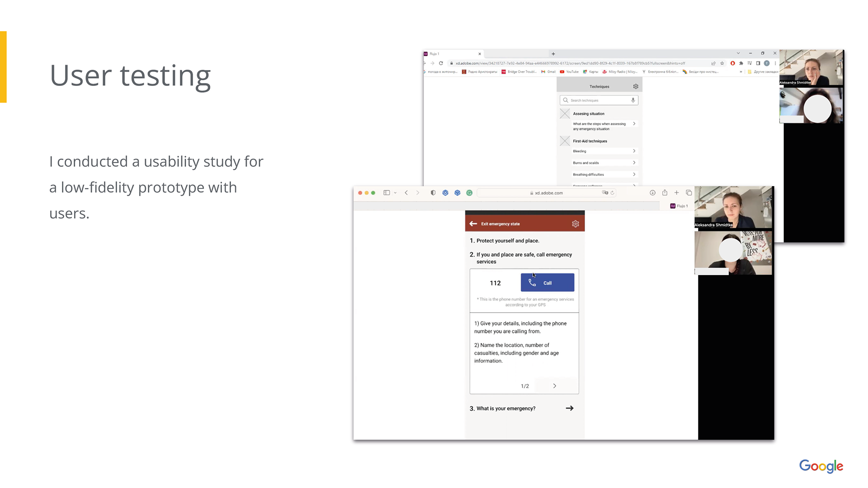Go to next page arrow beside 1/2

pyautogui.click(x=555, y=386)
